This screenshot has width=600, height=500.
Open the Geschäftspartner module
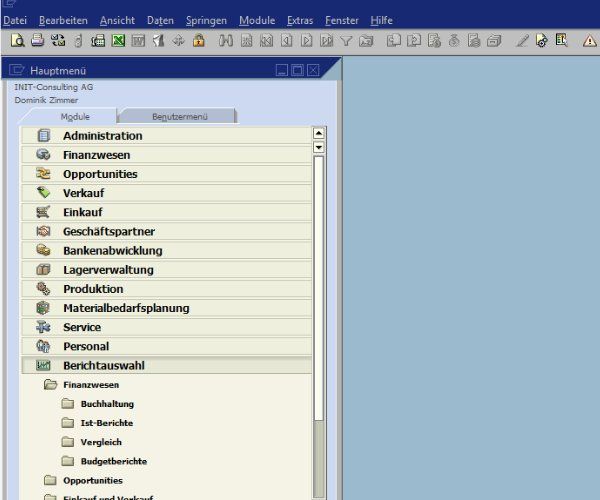pyautogui.click(x=167, y=231)
